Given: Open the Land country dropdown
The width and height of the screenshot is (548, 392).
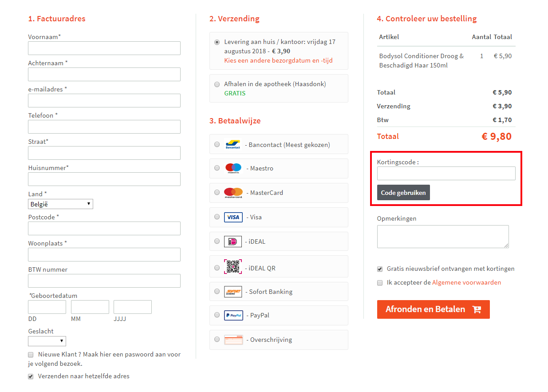Looking at the screenshot, I should [60, 204].
